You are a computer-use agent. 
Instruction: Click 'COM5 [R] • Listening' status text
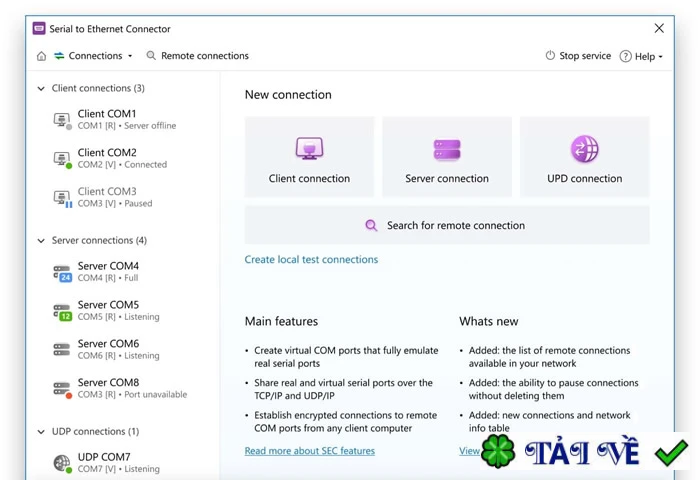pyautogui.click(x=118, y=317)
